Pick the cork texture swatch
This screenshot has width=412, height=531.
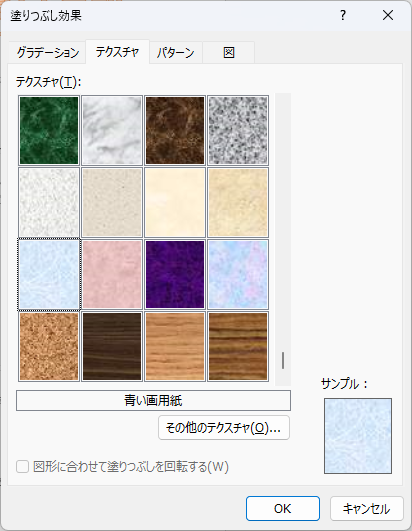click(x=49, y=346)
